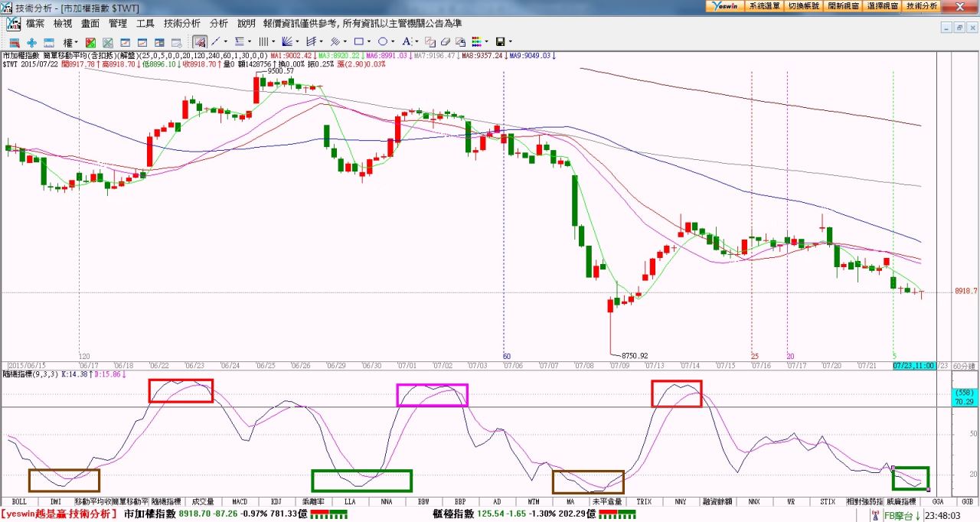
Task: Open the 權 dropdown in toolbar
Action: pyautogui.click(x=70, y=42)
